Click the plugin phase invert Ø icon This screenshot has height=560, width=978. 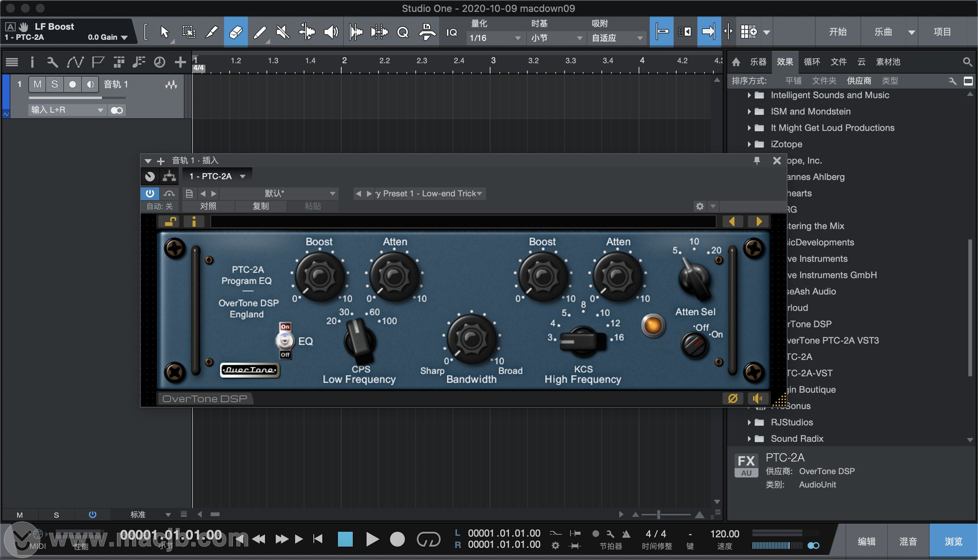coord(733,399)
